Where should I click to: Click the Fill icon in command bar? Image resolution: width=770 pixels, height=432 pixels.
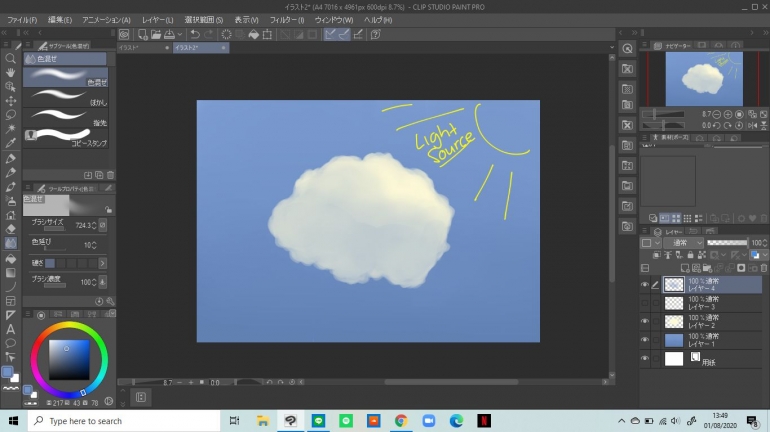click(253, 34)
